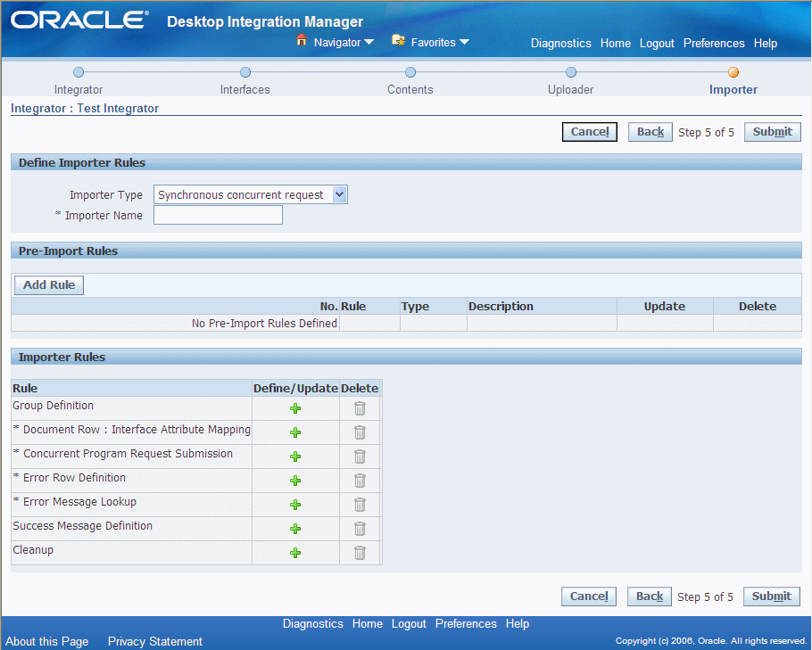Click the plus icon for Error Row Definition
This screenshot has height=650, width=812.
point(295,481)
